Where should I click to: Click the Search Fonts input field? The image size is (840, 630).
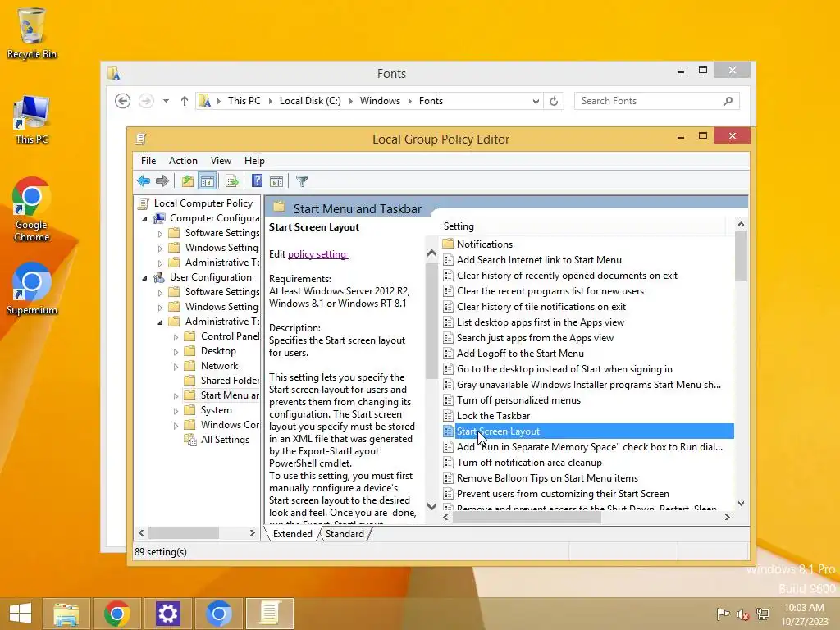pos(656,101)
